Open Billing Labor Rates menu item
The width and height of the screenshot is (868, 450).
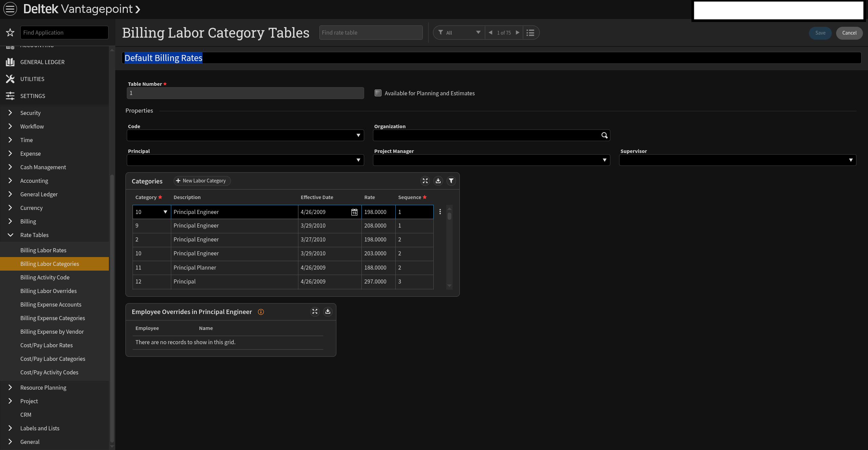click(43, 250)
